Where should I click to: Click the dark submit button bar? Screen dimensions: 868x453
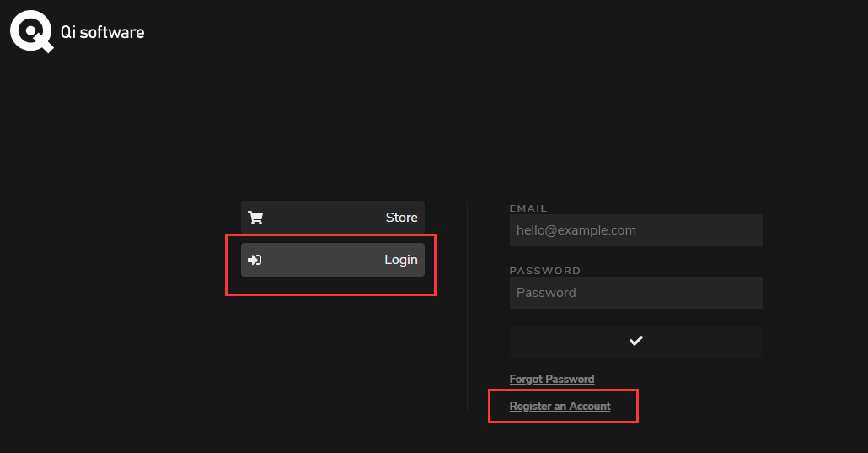[x=636, y=341]
